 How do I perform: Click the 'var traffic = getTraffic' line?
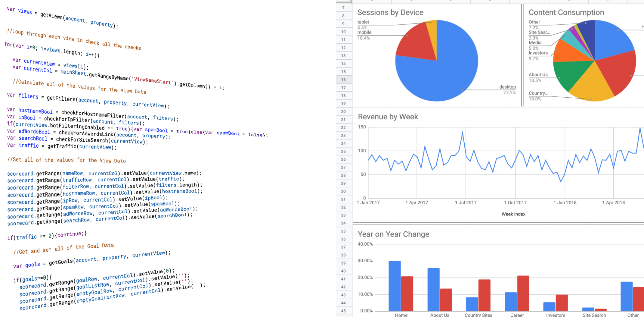[x=62, y=146]
